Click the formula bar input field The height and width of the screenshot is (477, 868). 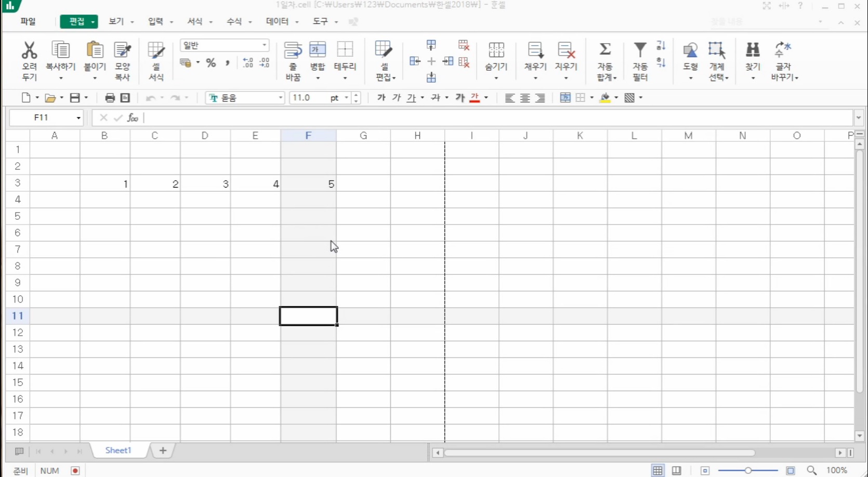coord(494,118)
